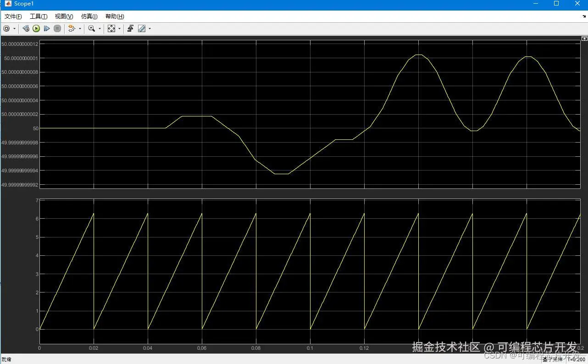Close the Scope1 window

click(577, 4)
